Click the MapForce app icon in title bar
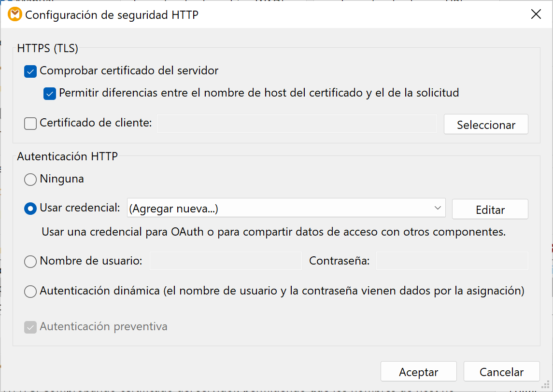The image size is (553, 392). pyautogui.click(x=15, y=14)
